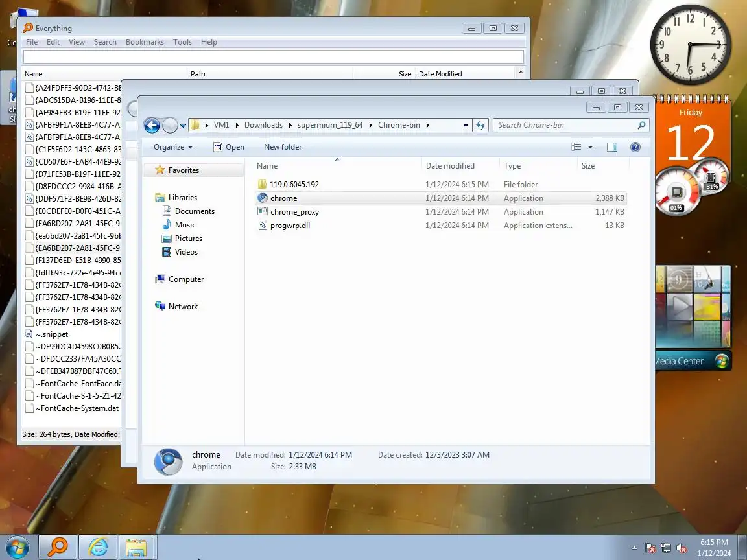Open Everything View menu
The width and height of the screenshot is (747, 560).
[77, 42]
